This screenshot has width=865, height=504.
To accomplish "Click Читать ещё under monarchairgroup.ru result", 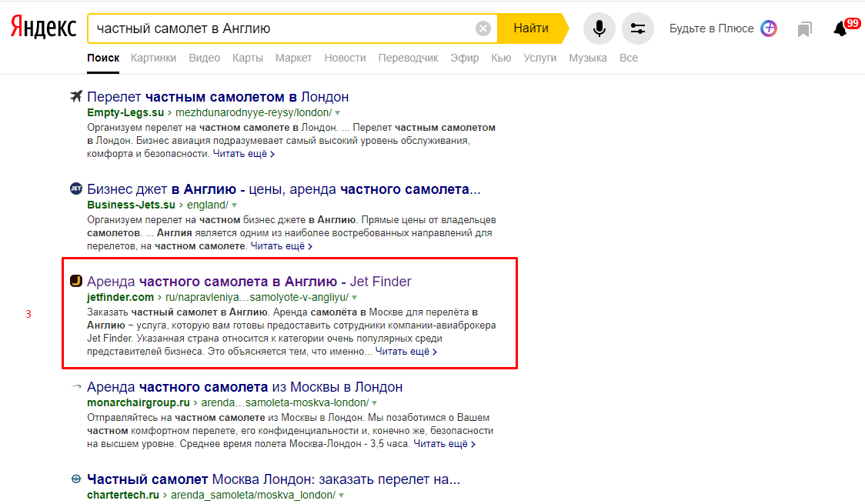I will [x=445, y=443].
